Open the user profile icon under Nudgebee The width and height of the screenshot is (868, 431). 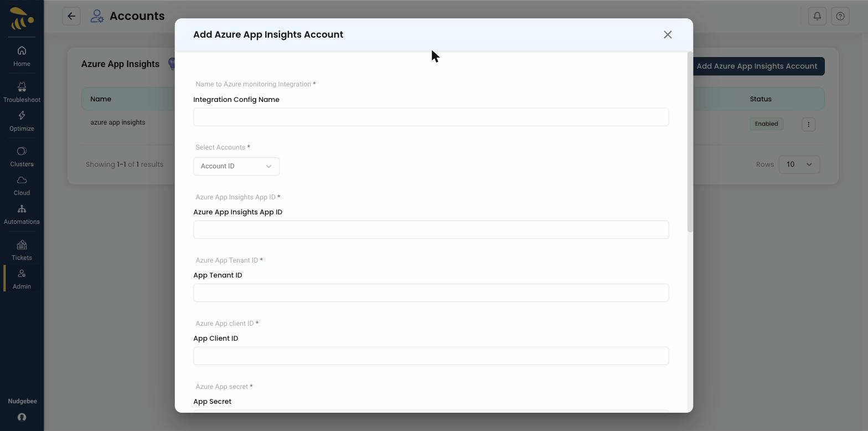tap(22, 417)
